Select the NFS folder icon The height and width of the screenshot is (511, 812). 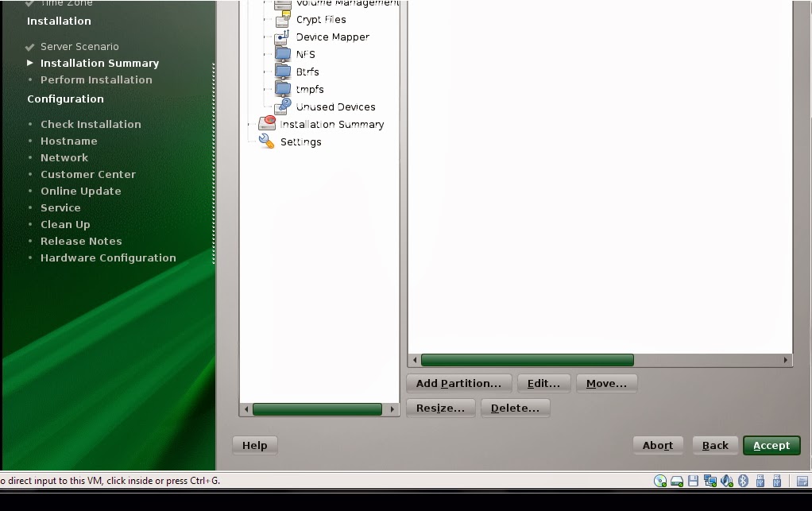284,54
